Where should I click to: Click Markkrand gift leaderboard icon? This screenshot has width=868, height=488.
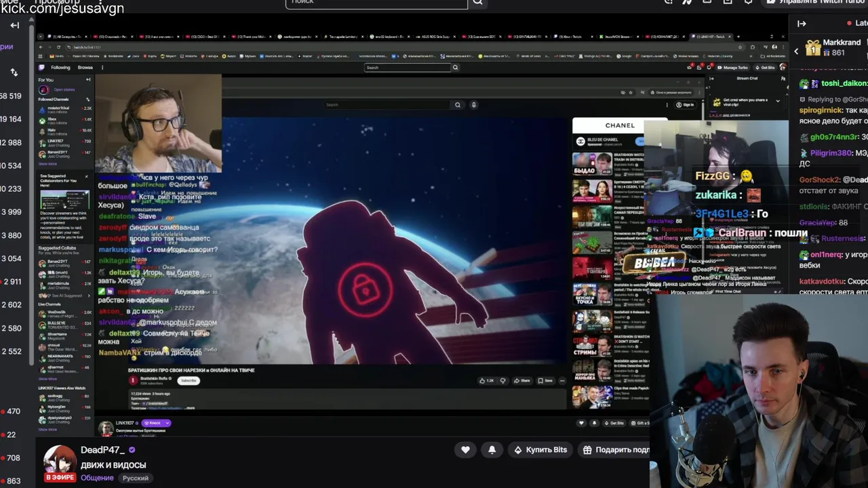(813, 47)
